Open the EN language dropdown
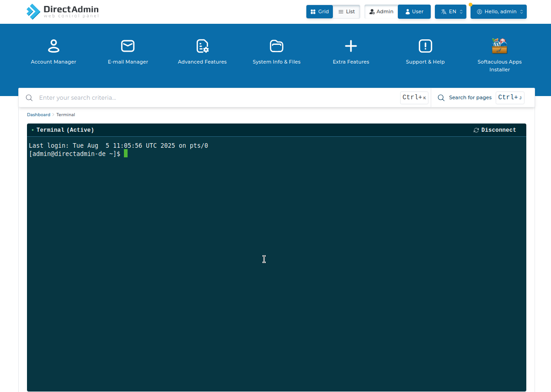Viewport: 551px width, 392px height. point(450,12)
